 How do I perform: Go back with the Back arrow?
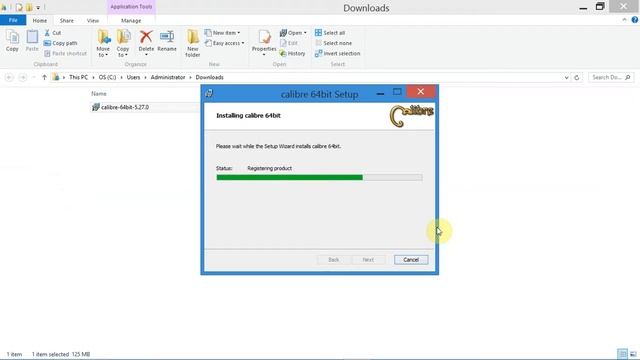pyautogui.click(x=9, y=77)
